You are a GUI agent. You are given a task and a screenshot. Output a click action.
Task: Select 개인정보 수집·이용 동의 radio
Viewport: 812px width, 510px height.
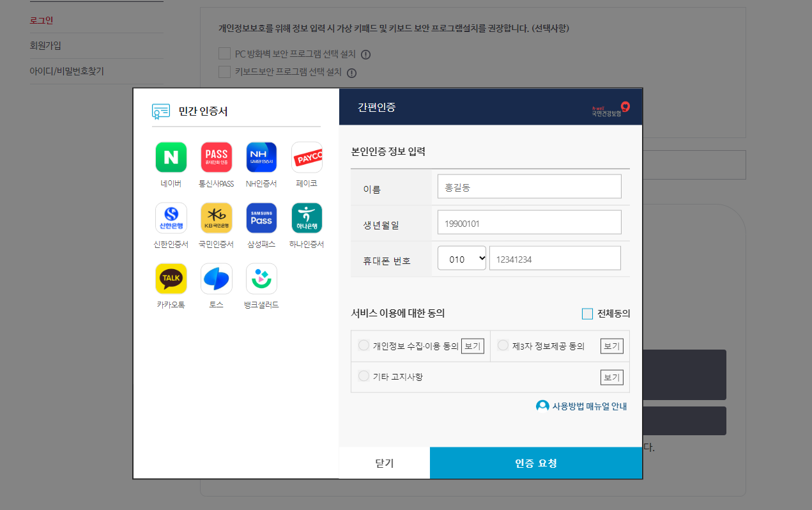pos(364,345)
